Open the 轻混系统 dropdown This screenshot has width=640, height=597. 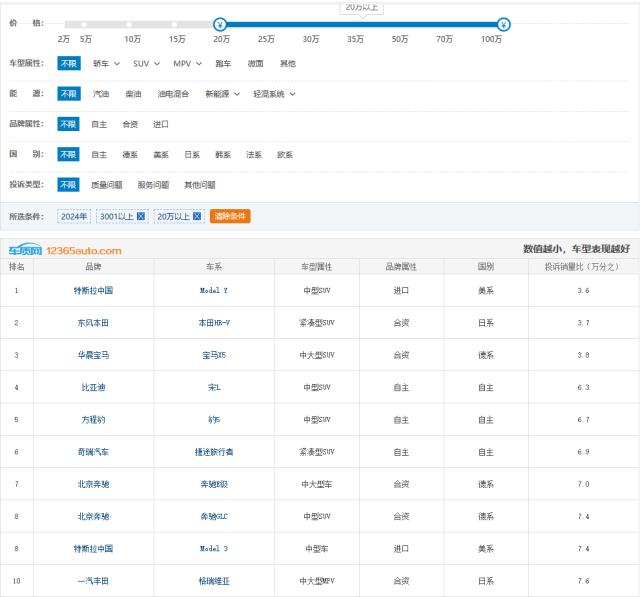pos(274,94)
